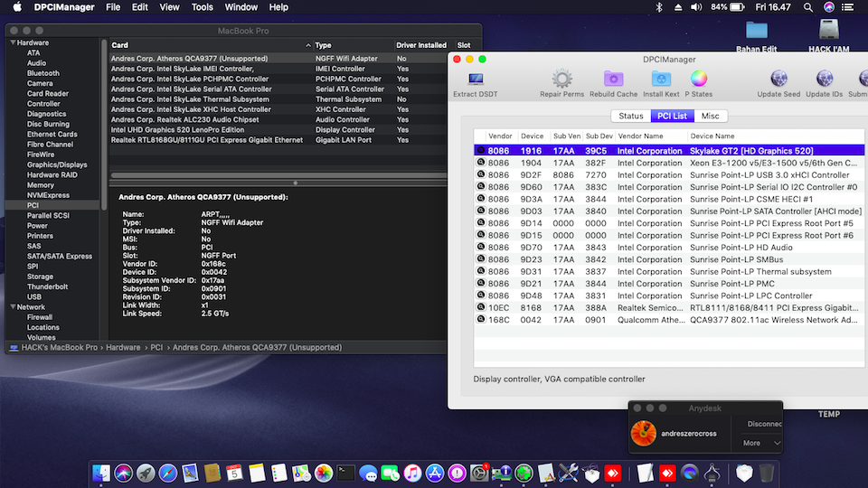Open the More dropdown in Anydesk

[x=761, y=443]
